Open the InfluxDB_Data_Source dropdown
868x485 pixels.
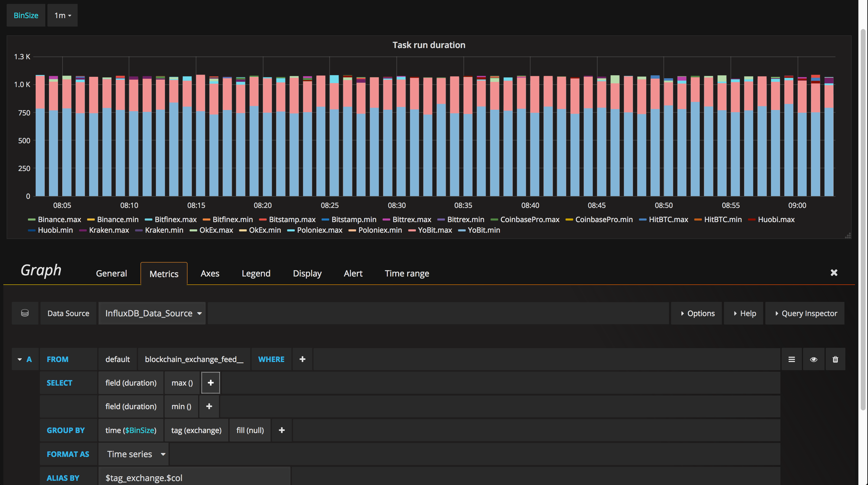pos(152,313)
